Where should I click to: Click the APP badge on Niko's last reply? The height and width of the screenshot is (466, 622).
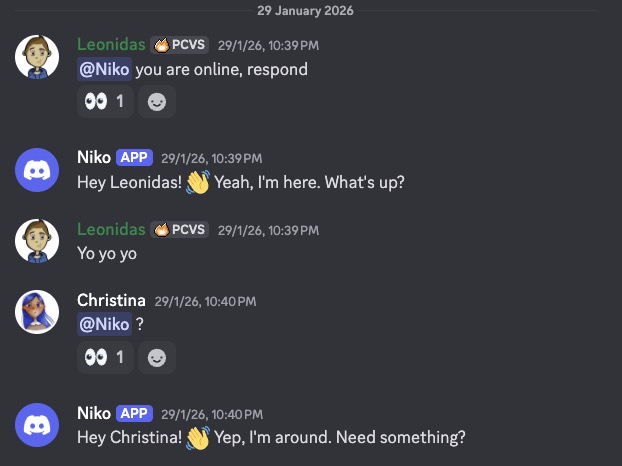(x=134, y=413)
